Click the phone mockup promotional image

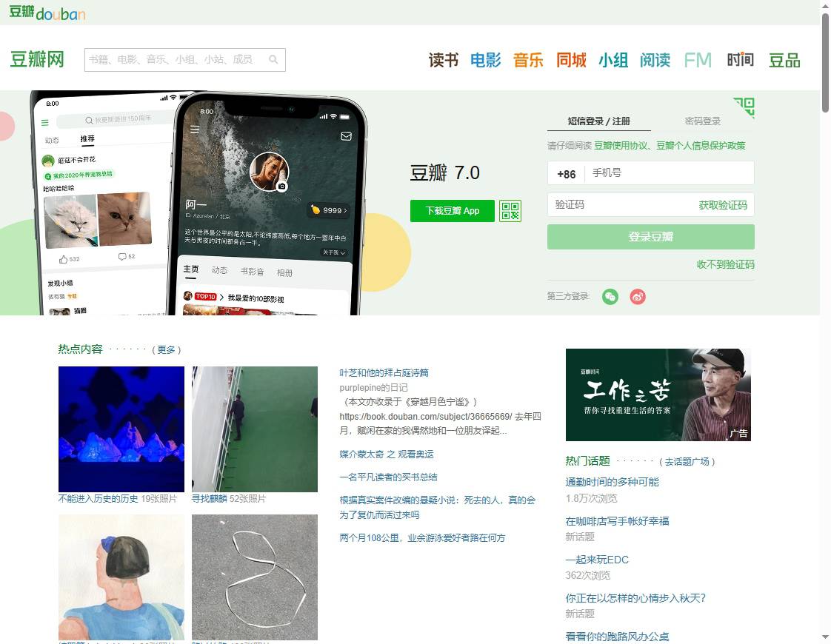tap(198, 203)
